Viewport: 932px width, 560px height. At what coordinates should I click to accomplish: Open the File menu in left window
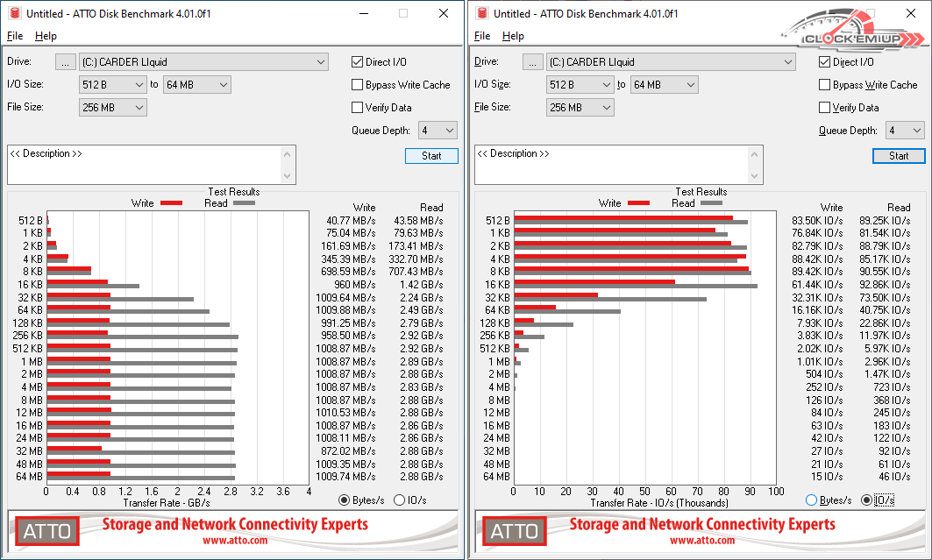tap(15, 36)
